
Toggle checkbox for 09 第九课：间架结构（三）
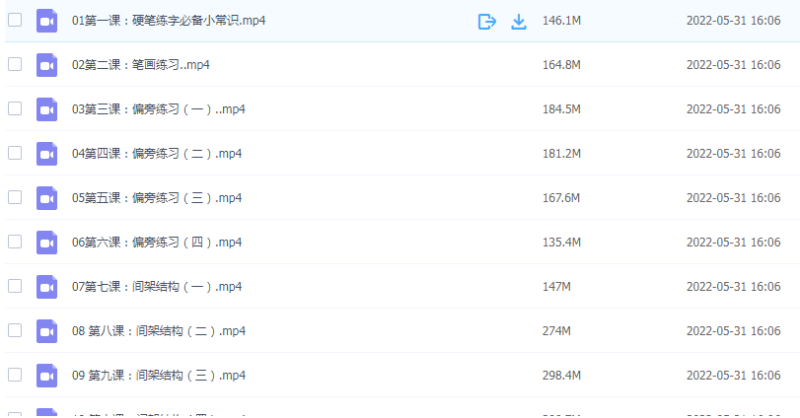coord(15,375)
